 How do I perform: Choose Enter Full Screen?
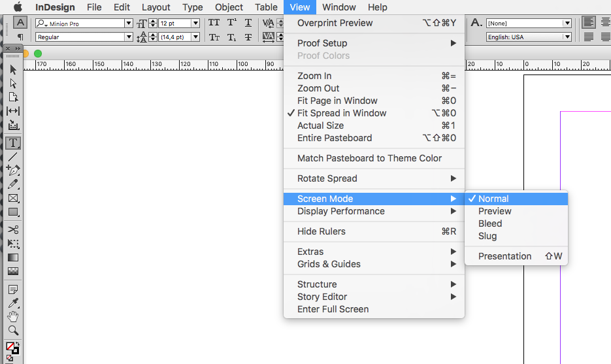point(374,310)
